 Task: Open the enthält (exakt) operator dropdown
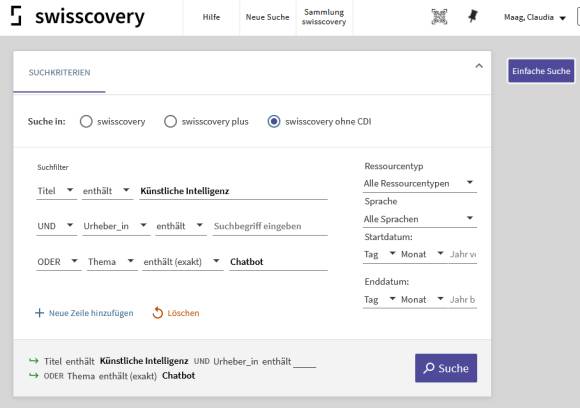click(x=183, y=262)
